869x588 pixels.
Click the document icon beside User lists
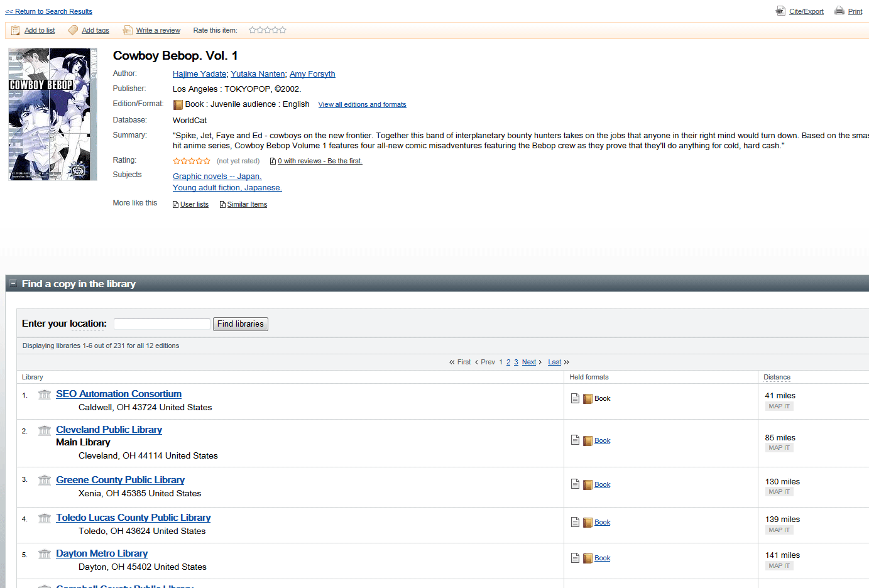pyautogui.click(x=176, y=205)
